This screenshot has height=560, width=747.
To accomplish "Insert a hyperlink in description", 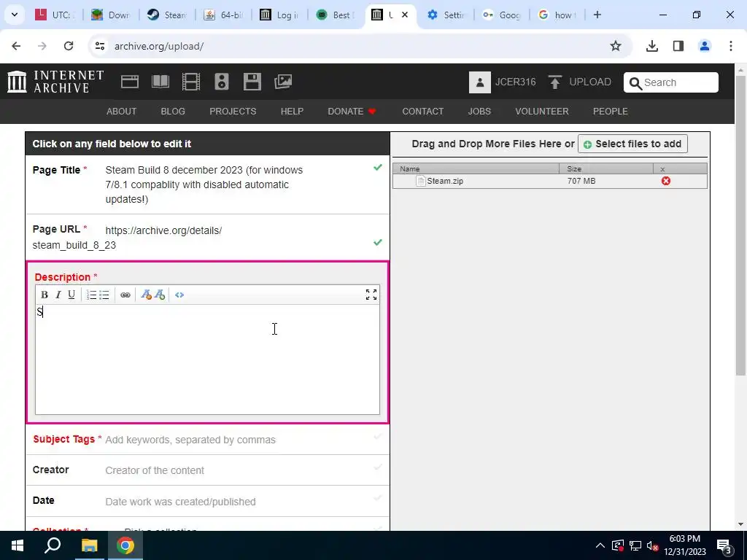I will [x=125, y=295].
